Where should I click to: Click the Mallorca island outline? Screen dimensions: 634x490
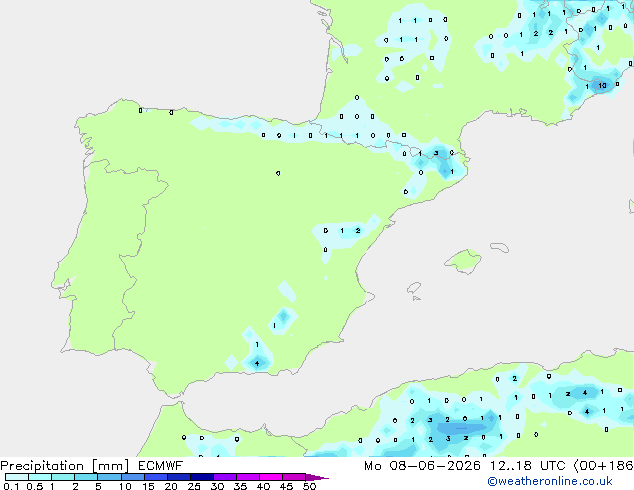click(463, 262)
